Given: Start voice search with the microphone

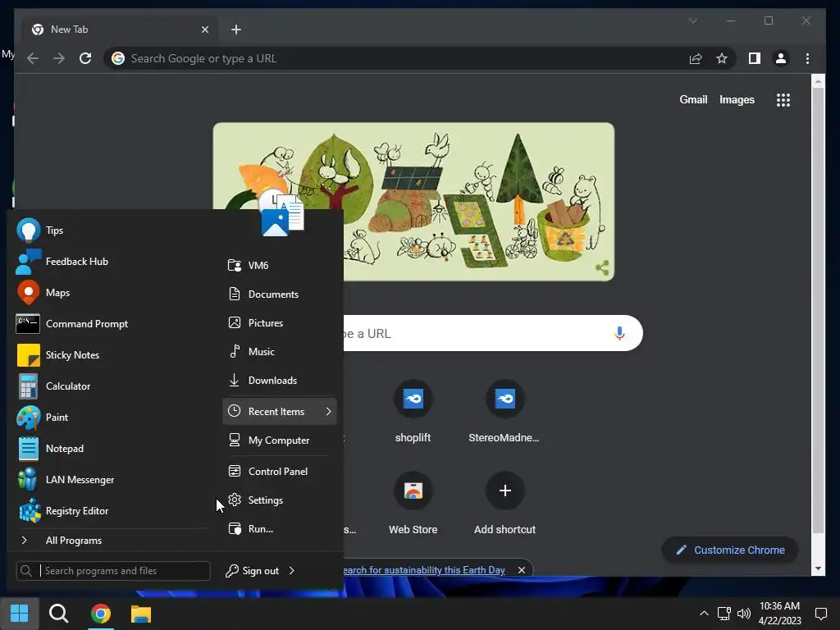Looking at the screenshot, I should pyautogui.click(x=619, y=333).
